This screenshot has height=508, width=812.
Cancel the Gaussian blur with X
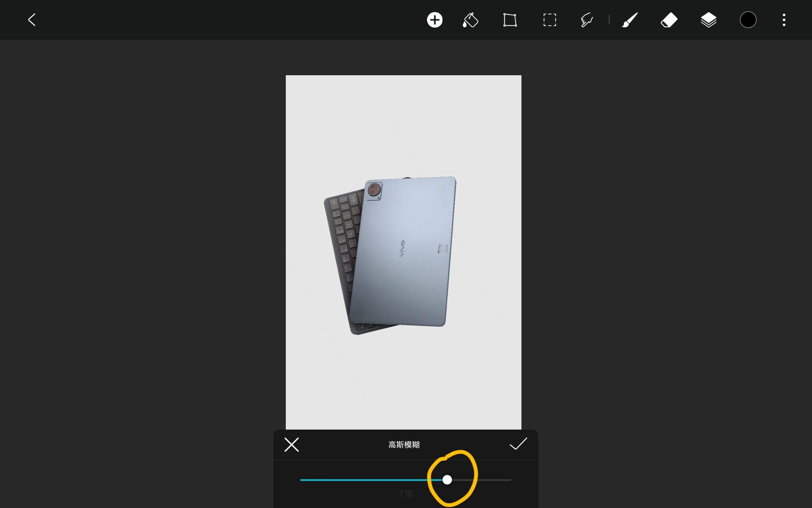click(291, 444)
